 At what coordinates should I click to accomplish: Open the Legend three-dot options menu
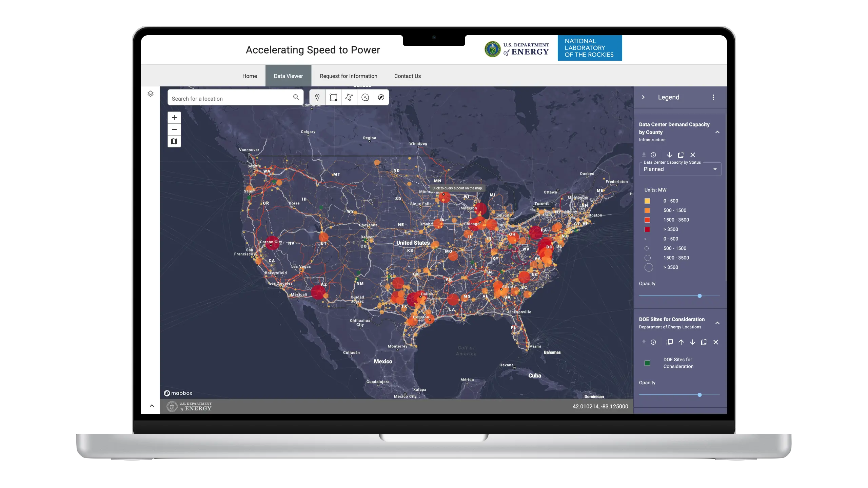(713, 97)
